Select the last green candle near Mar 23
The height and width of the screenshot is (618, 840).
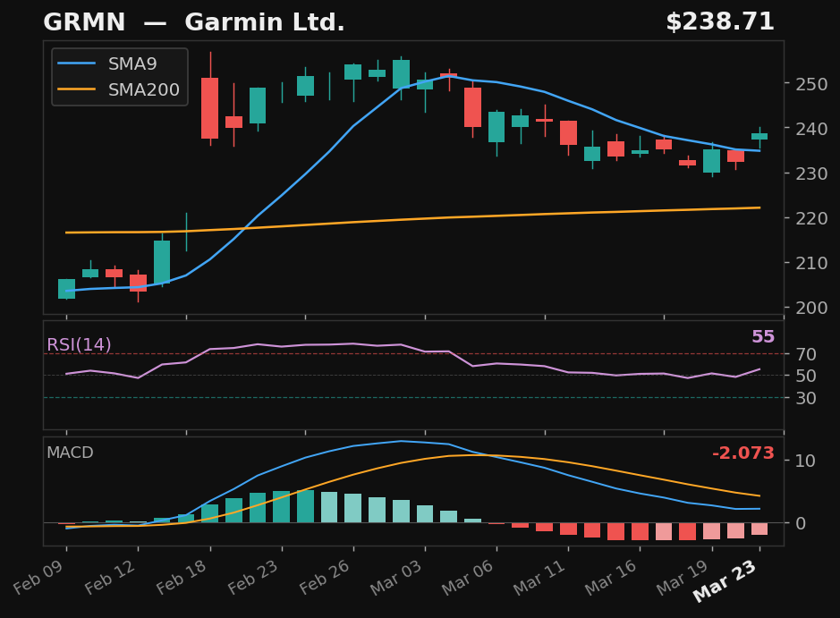(x=759, y=136)
